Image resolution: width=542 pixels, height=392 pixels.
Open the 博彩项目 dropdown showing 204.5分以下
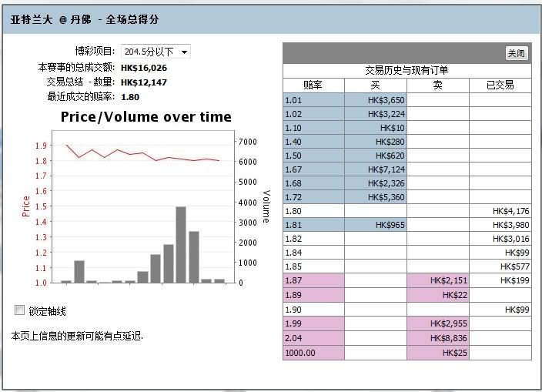(156, 52)
